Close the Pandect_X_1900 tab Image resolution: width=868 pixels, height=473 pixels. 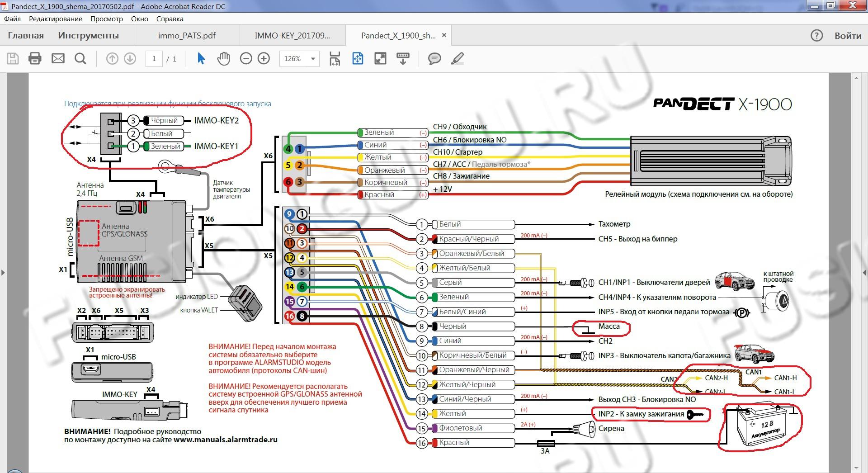[444, 35]
